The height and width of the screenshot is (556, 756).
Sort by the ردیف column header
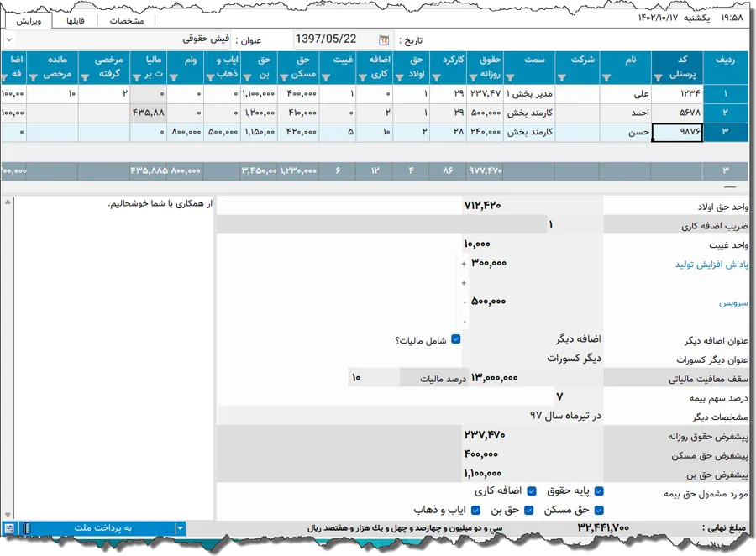pos(725,67)
